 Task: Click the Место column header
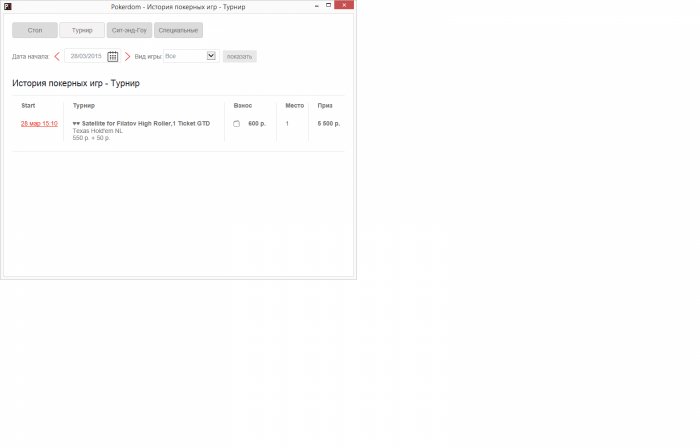pyautogui.click(x=295, y=106)
